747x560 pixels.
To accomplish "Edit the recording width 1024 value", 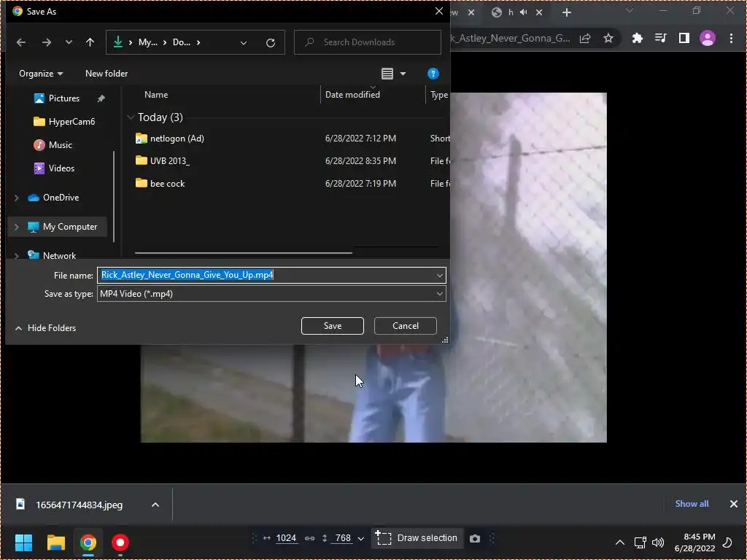I will click(x=286, y=539).
